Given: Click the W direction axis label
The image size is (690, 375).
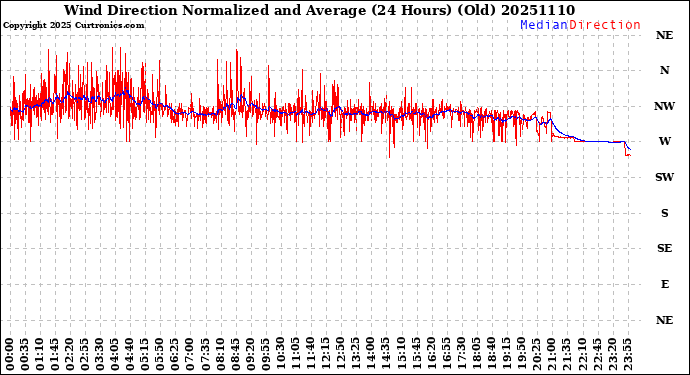Looking at the screenshot, I should pos(664,141).
